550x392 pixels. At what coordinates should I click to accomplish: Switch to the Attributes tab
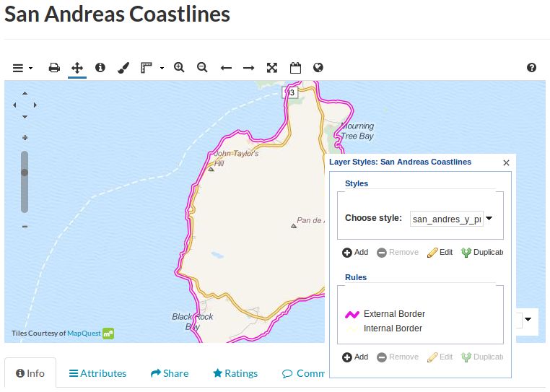point(98,373)
